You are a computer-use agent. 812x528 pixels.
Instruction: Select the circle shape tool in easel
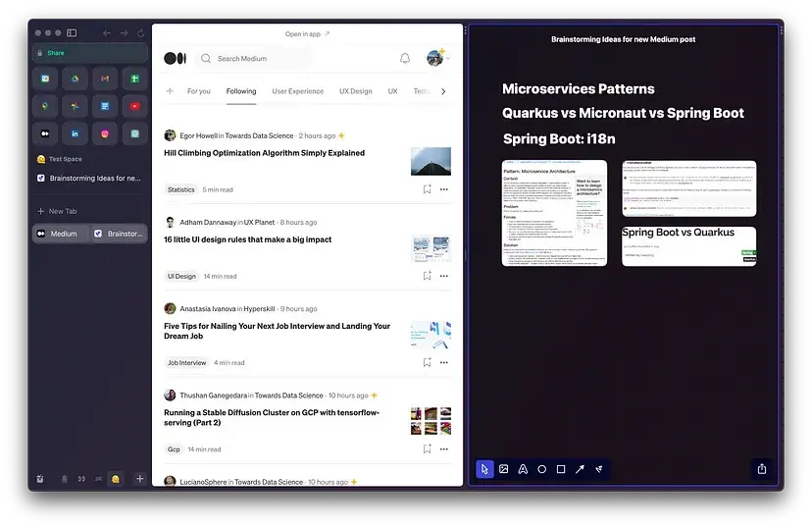pos(542,469)
